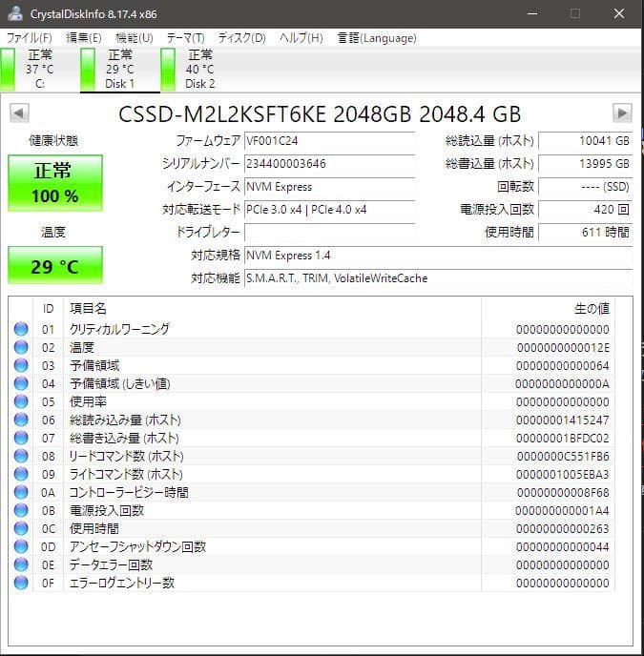Click status orb for 使用時間 row 0C
Image resolution: width=644 pixels, height=656 pixels.
21,528
